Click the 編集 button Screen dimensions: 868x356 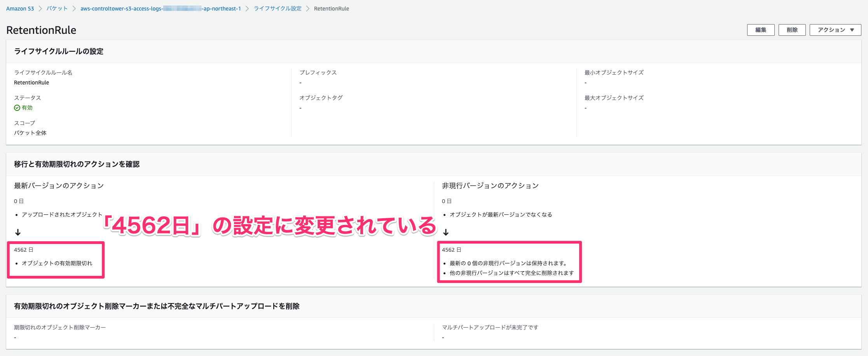coord(760,30)
